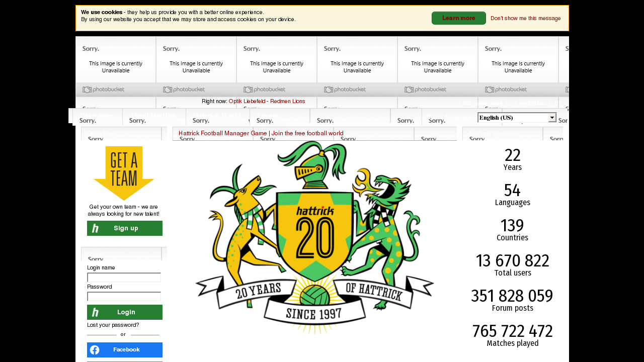Open the Get a team menu item

[x=97, y=116]
